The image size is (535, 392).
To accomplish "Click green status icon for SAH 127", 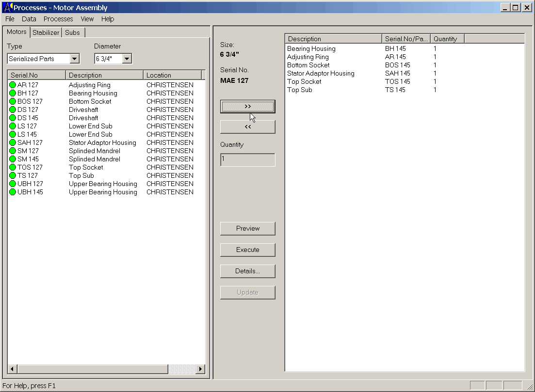I will pyautogui.click(x=13, y=142).
